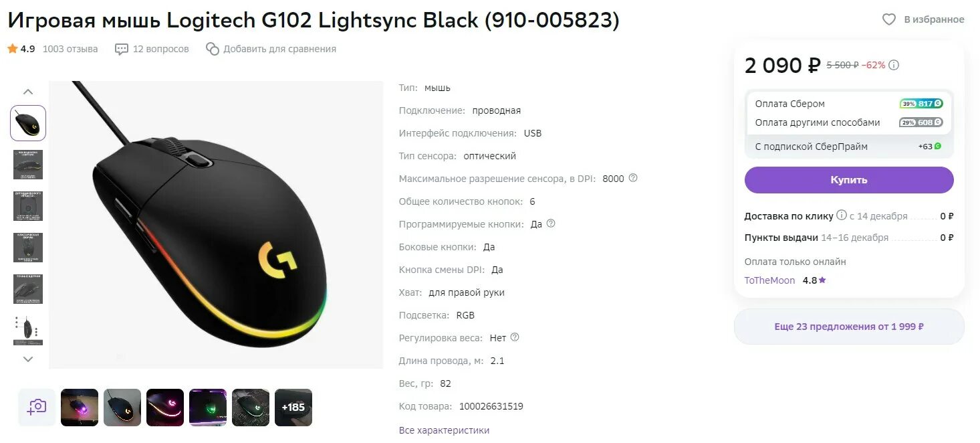This screenshot has height=443, width=980.
Task: Open the 1003 отзыва reviews link
Action: (x=70, y=49)
